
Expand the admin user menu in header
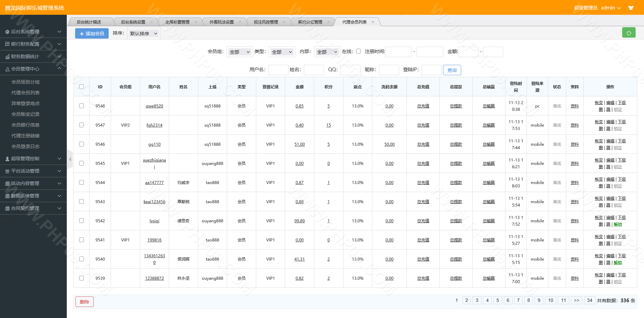point(610,8)
